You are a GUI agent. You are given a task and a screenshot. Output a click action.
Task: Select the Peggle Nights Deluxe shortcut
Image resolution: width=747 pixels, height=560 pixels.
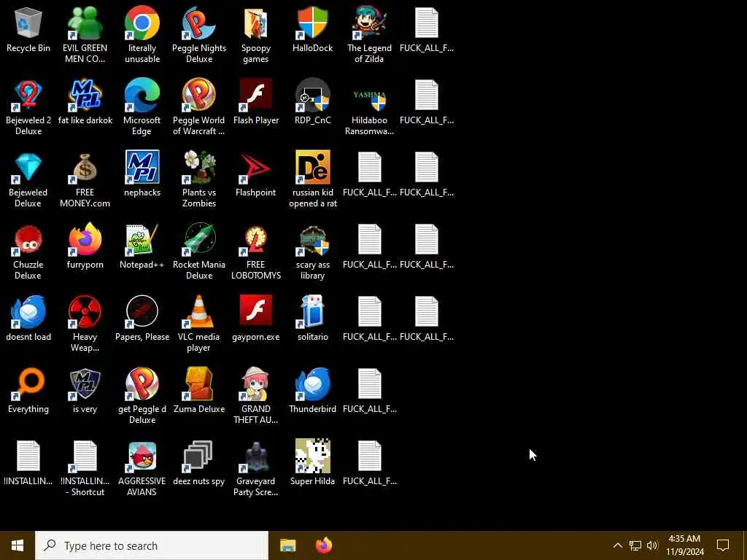tap(199, 35)
